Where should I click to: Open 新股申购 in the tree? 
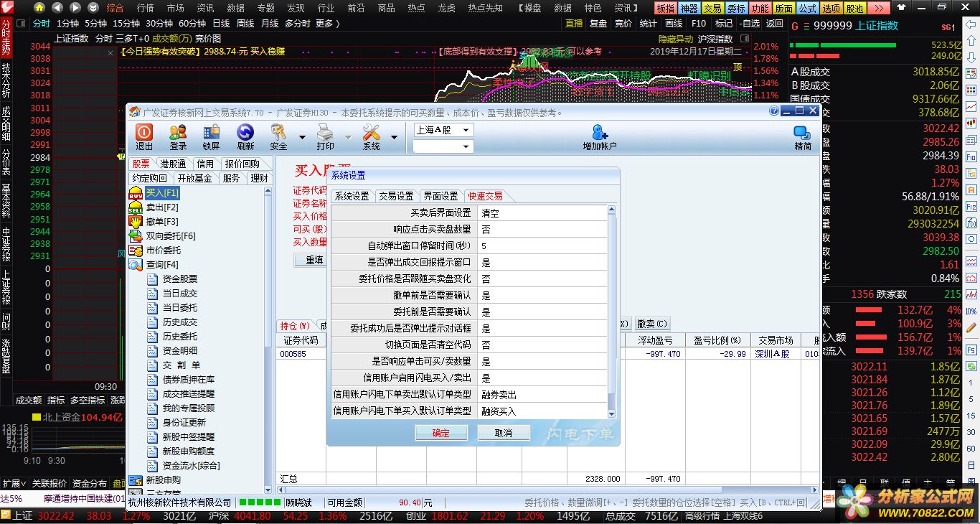point(164,479)
